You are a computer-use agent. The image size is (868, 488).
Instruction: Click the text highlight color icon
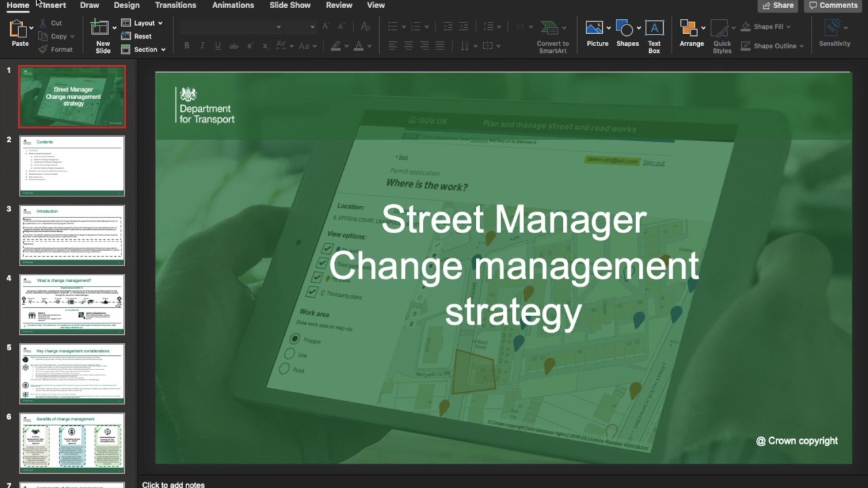336,46
